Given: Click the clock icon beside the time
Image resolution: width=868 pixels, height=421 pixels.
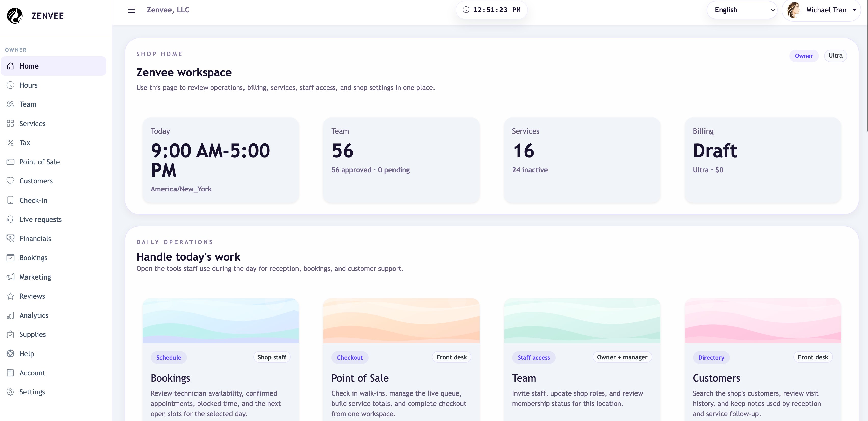Looking at the screenshot, I should (x=466, y=10).
